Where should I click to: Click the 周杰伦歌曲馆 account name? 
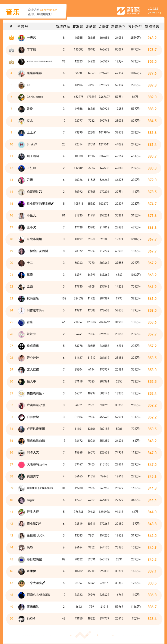click(36, 441)
